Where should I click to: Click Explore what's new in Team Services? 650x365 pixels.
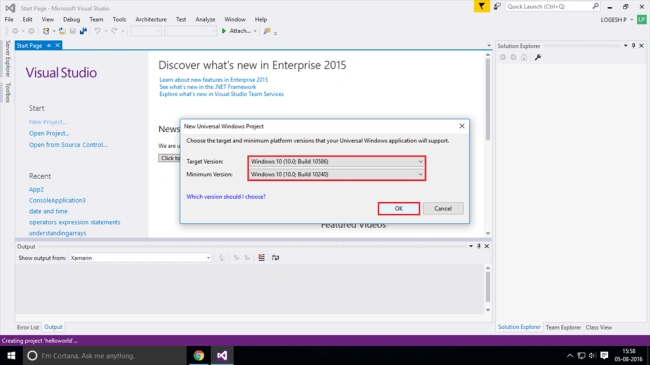221,94
